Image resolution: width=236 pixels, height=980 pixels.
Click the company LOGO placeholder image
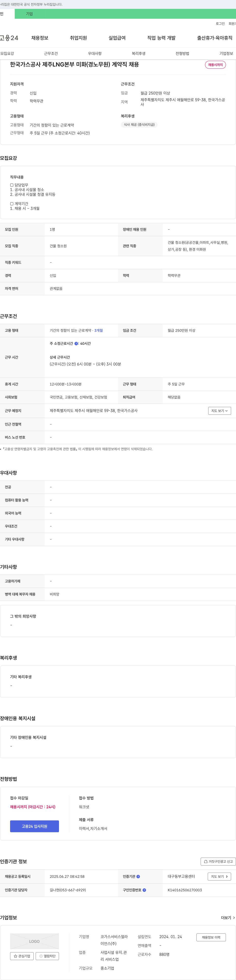(34, 941)
